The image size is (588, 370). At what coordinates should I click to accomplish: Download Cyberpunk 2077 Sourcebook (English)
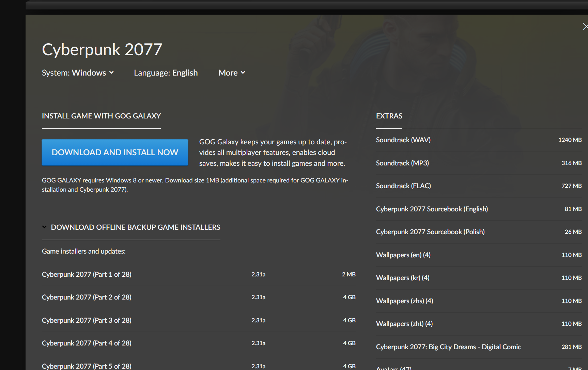pyautogui.click(x=479, y=209)
